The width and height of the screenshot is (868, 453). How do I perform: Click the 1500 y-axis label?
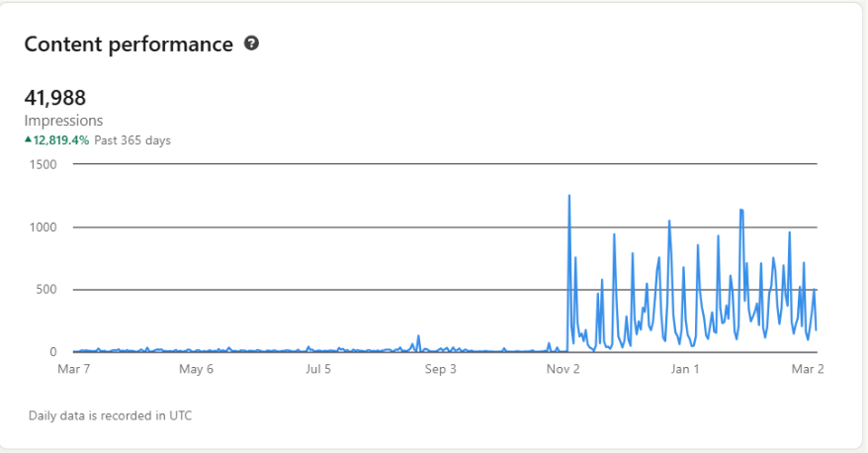[42, 164]
